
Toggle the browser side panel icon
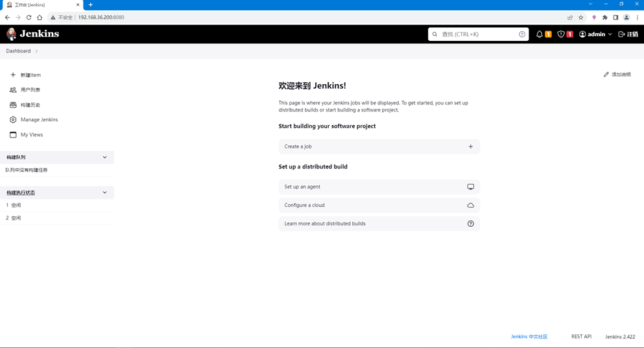tap(615, 17)
